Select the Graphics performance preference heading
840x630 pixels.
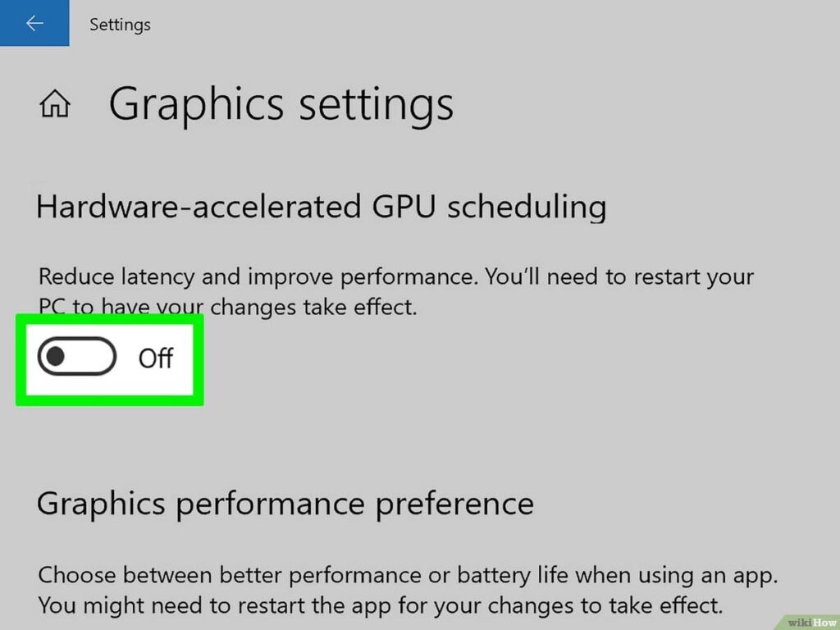pyautogui.click(x=285, y=502)
